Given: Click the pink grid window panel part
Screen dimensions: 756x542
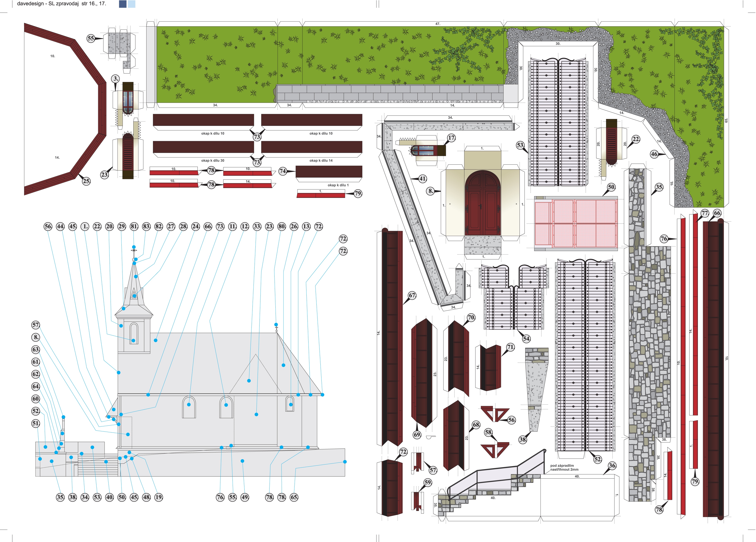Looking at the screenshot, I should click(x=576, y=223).
